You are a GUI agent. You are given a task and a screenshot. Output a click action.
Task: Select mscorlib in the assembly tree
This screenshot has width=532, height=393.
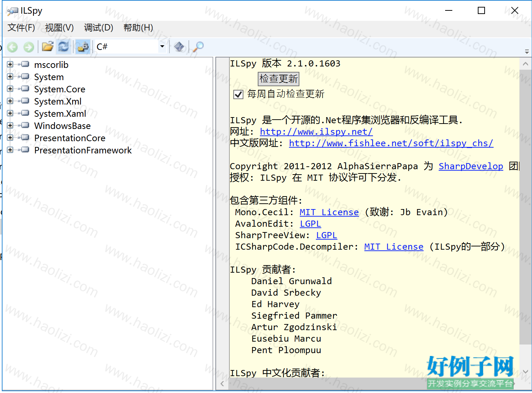pos(51,65)
